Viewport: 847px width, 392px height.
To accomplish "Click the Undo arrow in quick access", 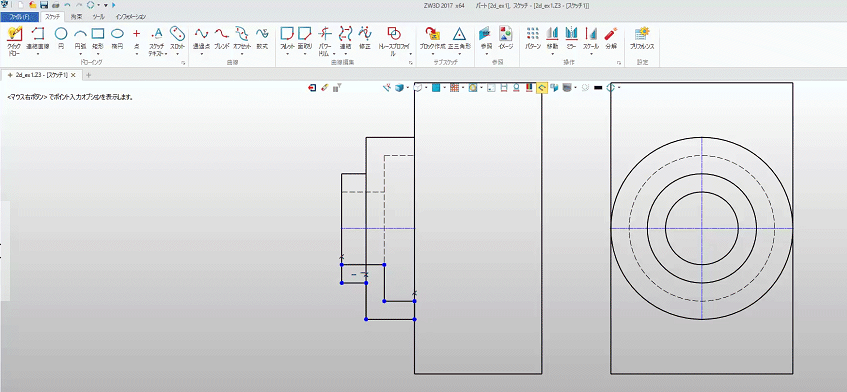I will click(x=67, y=5).
